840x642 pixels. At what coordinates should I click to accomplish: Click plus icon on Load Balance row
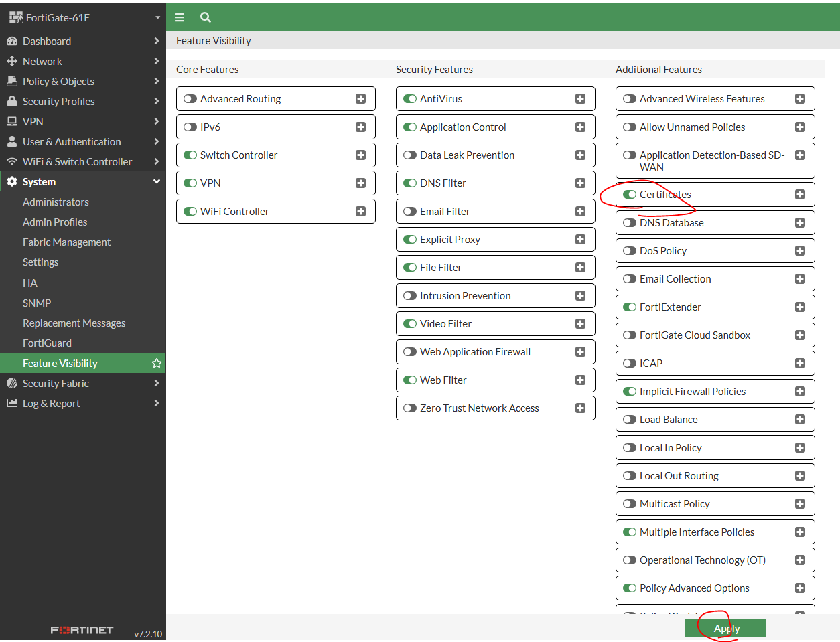800,419
